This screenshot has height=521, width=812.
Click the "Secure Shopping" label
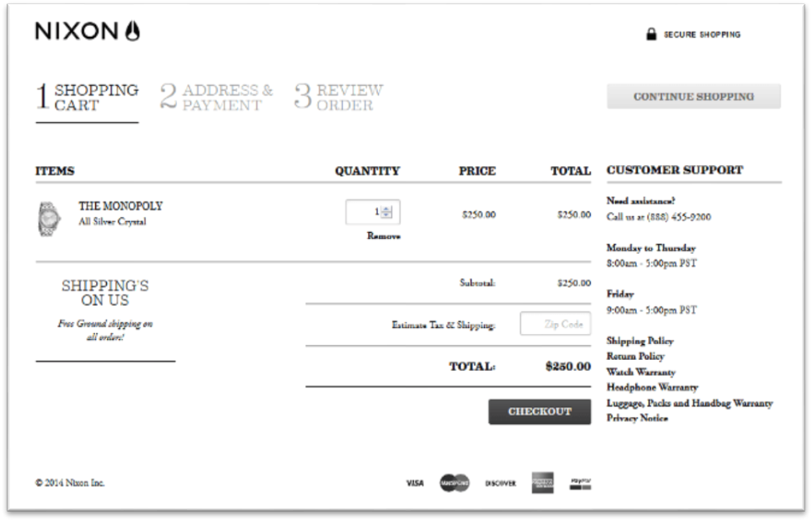[702, 35]
